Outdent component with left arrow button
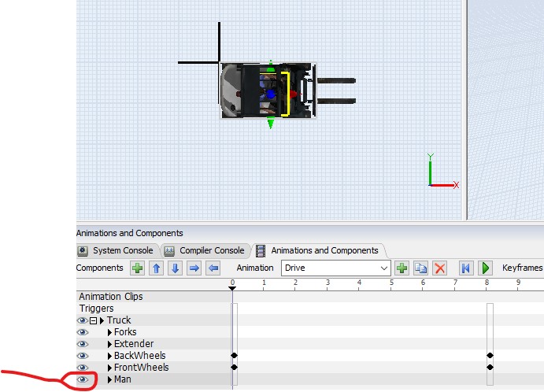544x392 pixels. (213, 268)
